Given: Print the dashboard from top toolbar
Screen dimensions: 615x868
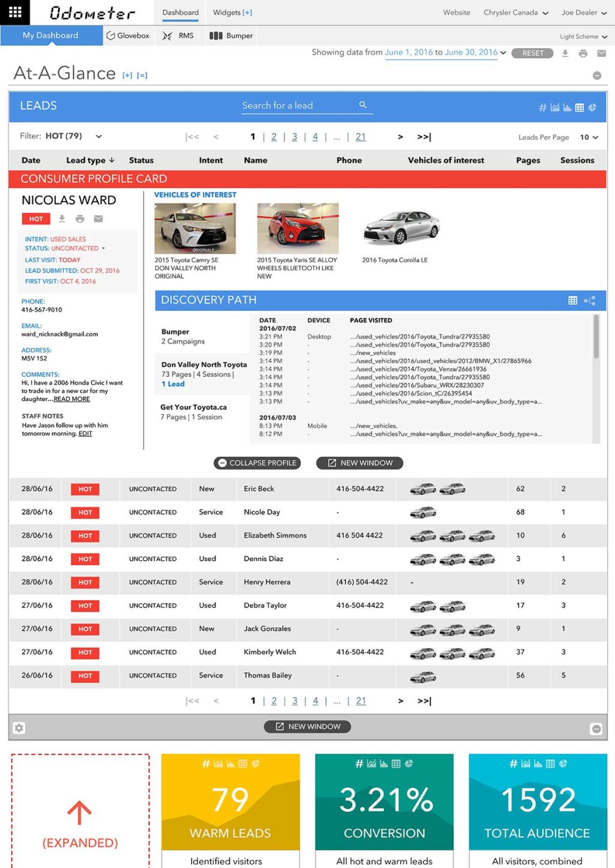Looking at the screenshot, I should [583, 53].
